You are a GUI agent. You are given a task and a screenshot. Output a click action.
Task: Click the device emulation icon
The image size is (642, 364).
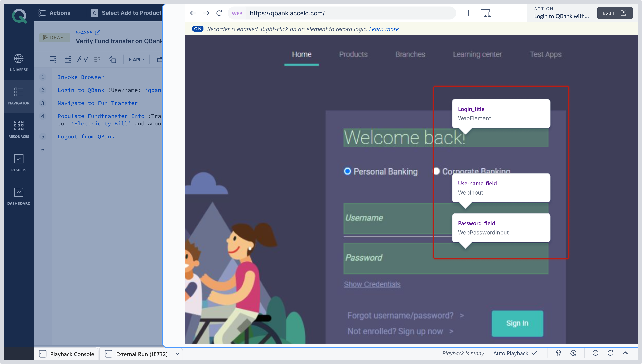point(486,13)
